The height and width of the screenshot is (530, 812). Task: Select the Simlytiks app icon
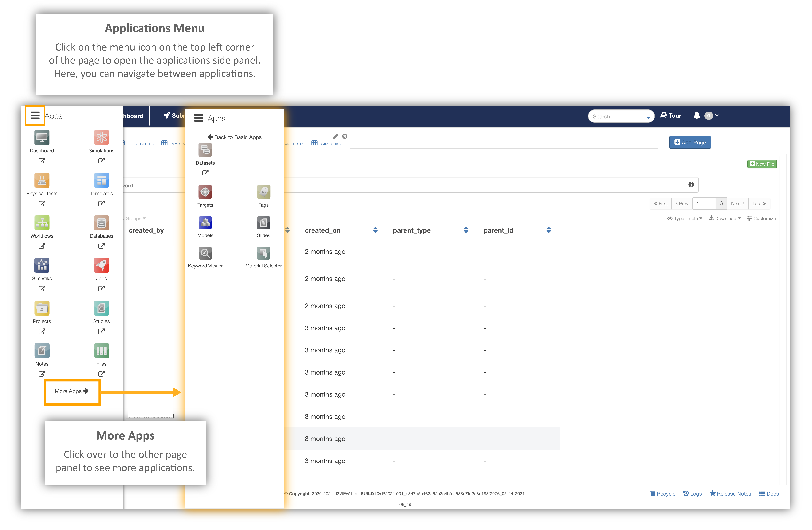[x=42, y=265]
